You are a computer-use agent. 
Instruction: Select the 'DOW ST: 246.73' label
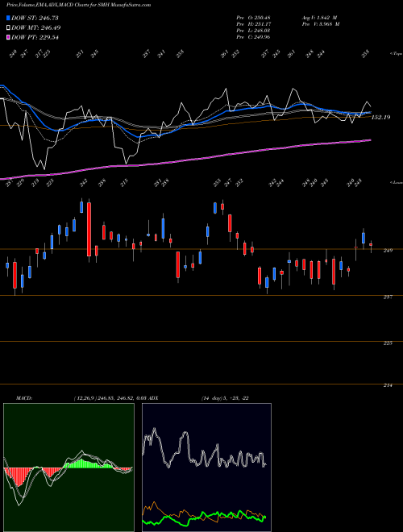(x=35, y=18)
